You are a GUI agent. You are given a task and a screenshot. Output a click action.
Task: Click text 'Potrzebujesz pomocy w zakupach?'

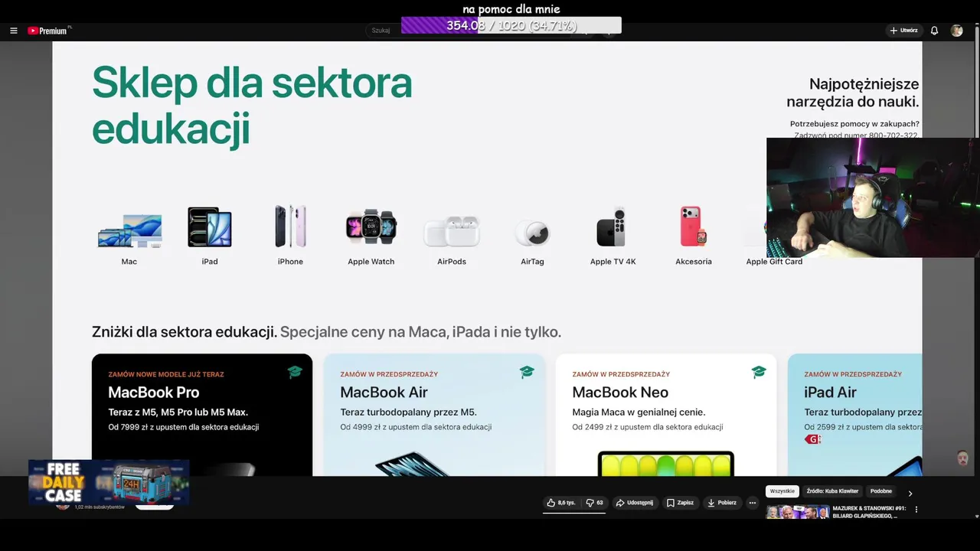click(x=854, y=124)
